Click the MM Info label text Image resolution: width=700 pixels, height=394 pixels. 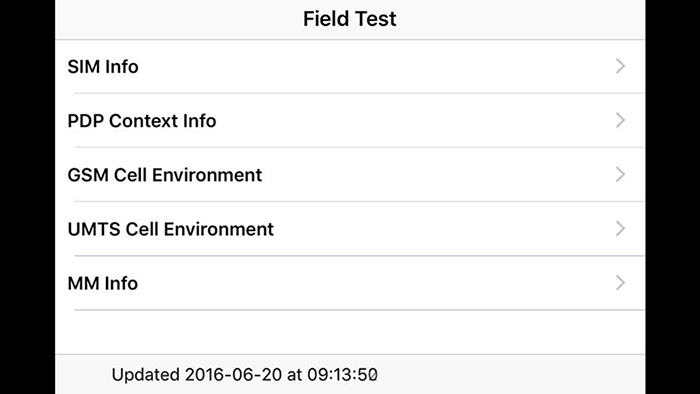(x=103, y=283)
